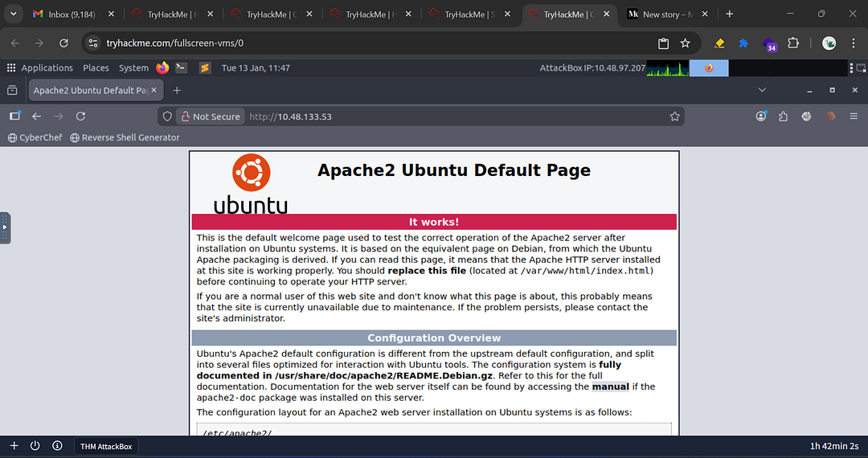Click the info icon in THM bar
The width and height of the screenshot is (868, 458).
(x=57, y=445)
